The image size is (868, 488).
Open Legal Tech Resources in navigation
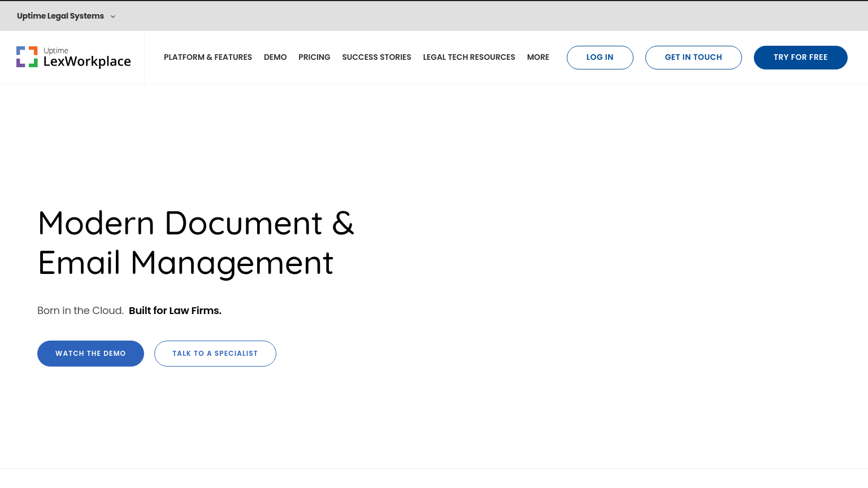[468, 57]
